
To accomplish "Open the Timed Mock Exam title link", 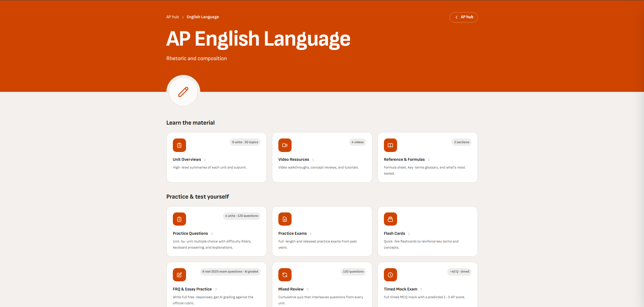I will 400,289.
